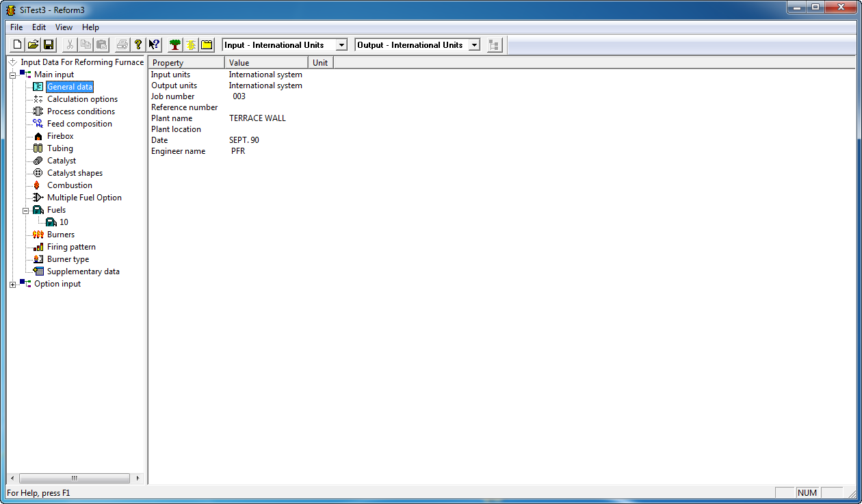Image resolution: width=862 pixels, height=504 pixels.
Task: Click the context help arrow icon
Action: (x=154, y=45)
